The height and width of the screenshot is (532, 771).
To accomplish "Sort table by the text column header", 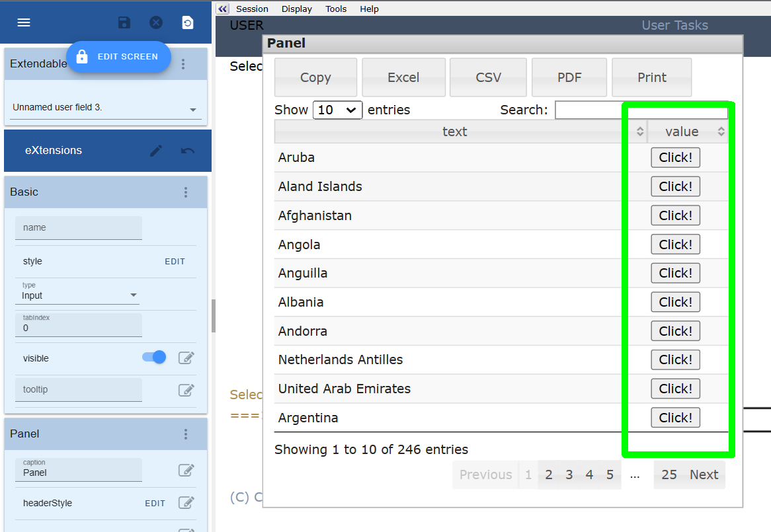I will [454, 132].
